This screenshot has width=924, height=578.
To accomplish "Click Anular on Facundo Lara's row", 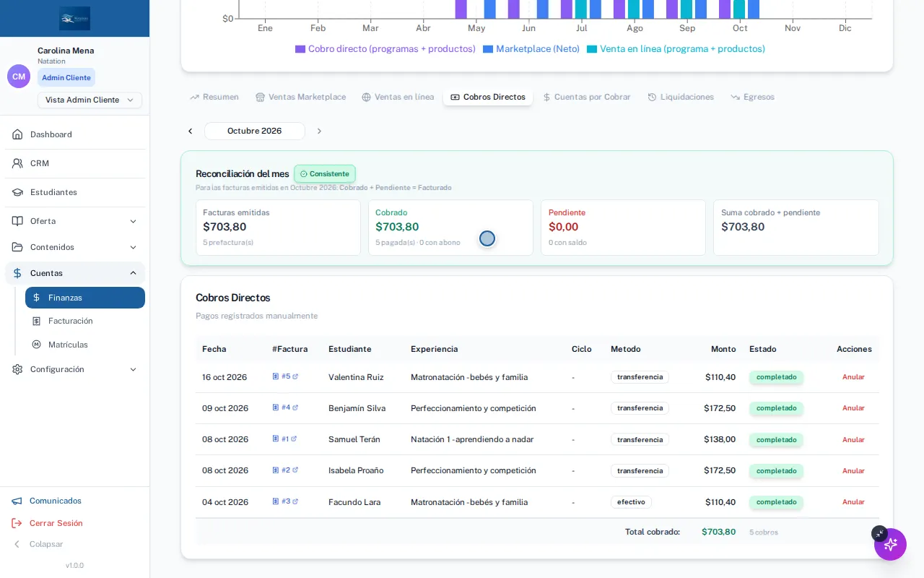I will [x=853, y=502].
